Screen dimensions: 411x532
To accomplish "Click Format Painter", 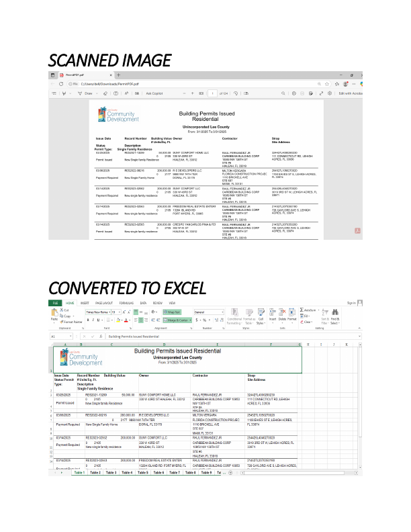I will [71, 322].
